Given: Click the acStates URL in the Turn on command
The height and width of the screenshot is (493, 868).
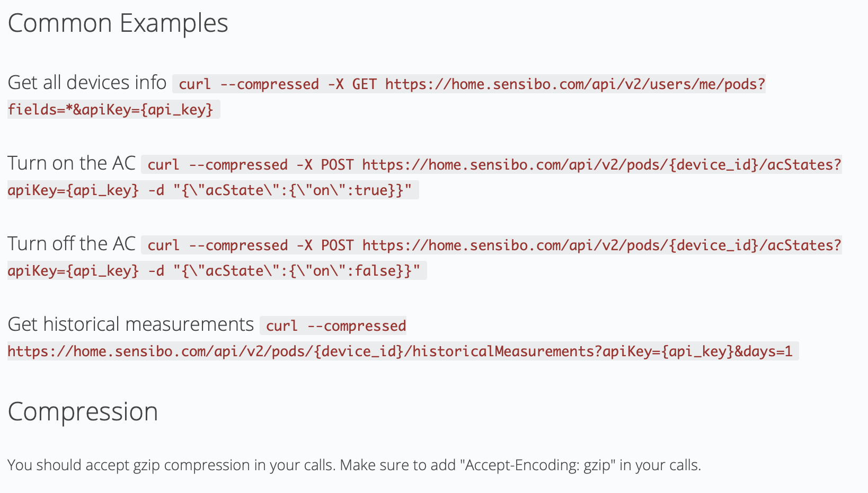Looking at the screenshot, I should [x=601, y=165].
